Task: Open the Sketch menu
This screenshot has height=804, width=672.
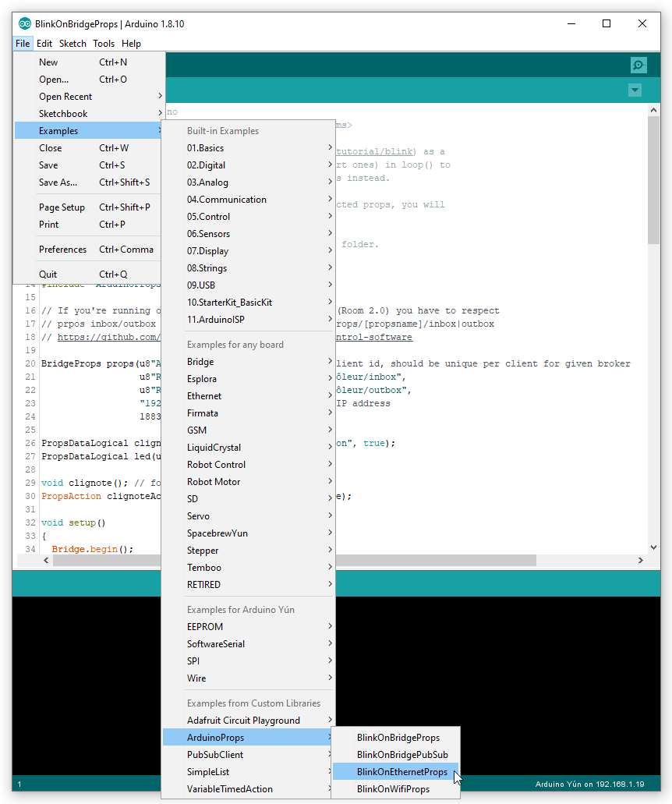Action: click(x=73, y=44)
